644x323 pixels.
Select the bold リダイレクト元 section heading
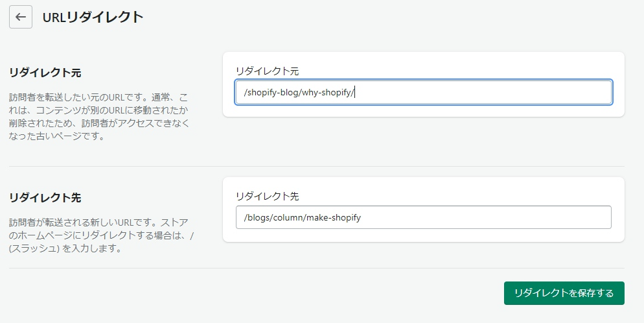(x=45, y=73)
